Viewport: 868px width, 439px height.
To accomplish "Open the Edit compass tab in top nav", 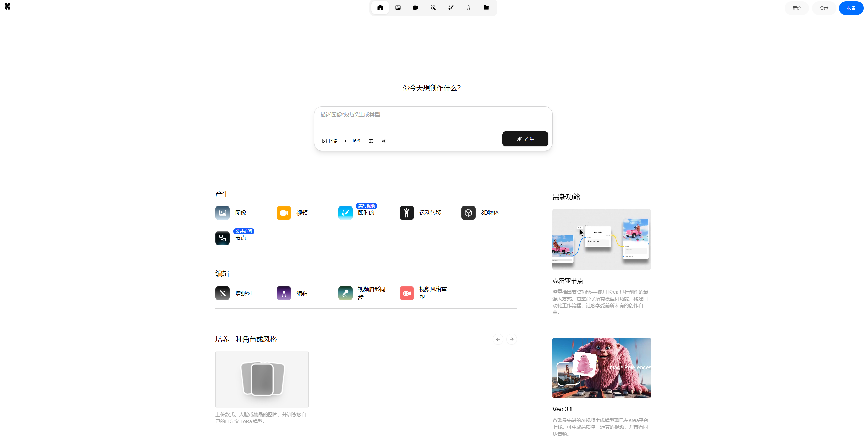I will [468, 7].
